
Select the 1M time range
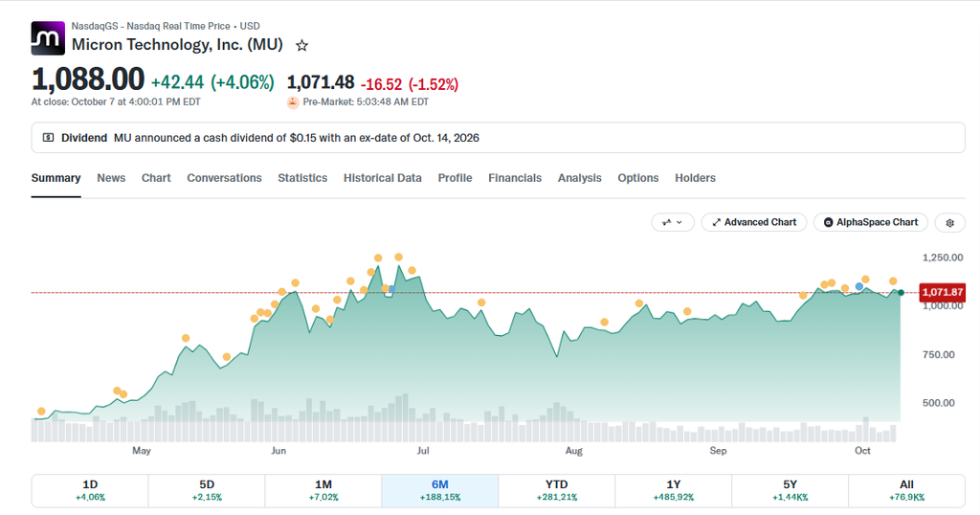pyautogui.click(x=323, y=491)
